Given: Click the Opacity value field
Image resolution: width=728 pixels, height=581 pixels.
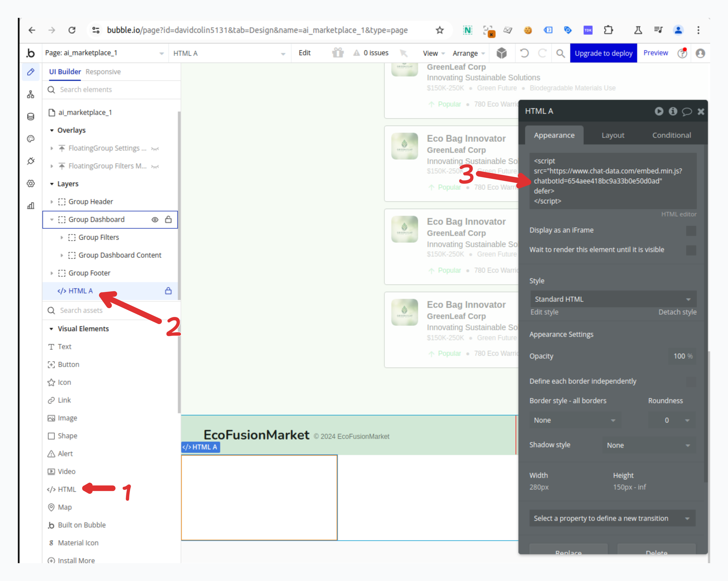Looking at the screenshot, I should click(682, 356).
